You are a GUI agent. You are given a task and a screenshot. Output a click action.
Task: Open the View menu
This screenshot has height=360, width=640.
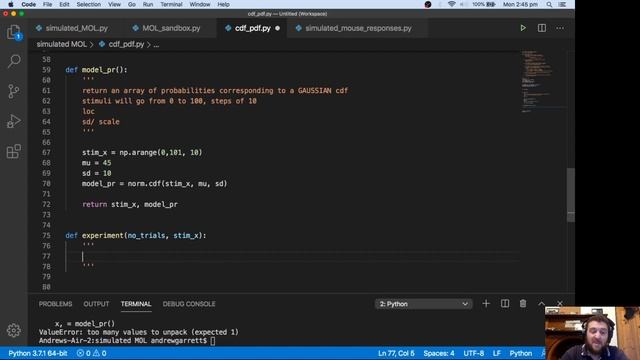click(x=114, y=4)
